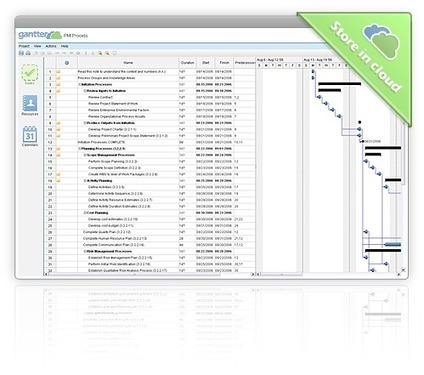Open the Actions menu
This screenshot has height=375, width=424.
(51, 46)
